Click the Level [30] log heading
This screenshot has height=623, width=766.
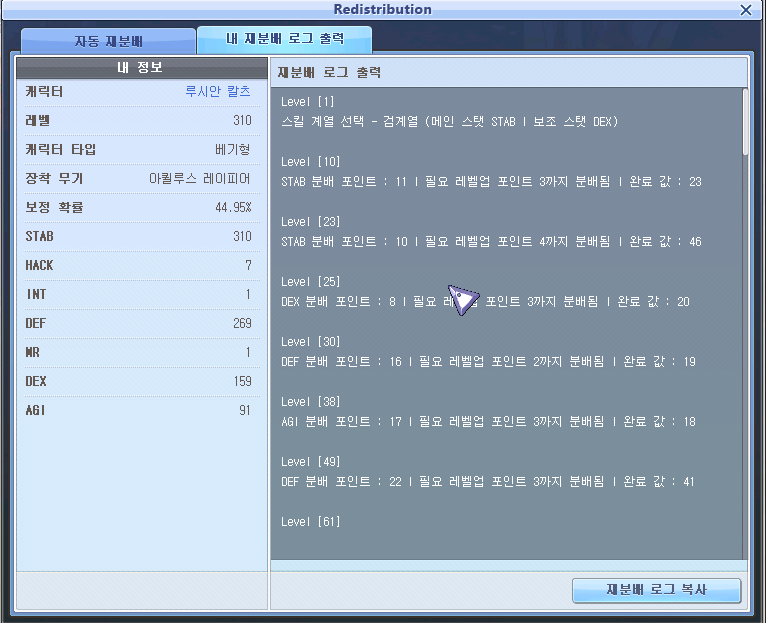311,342
